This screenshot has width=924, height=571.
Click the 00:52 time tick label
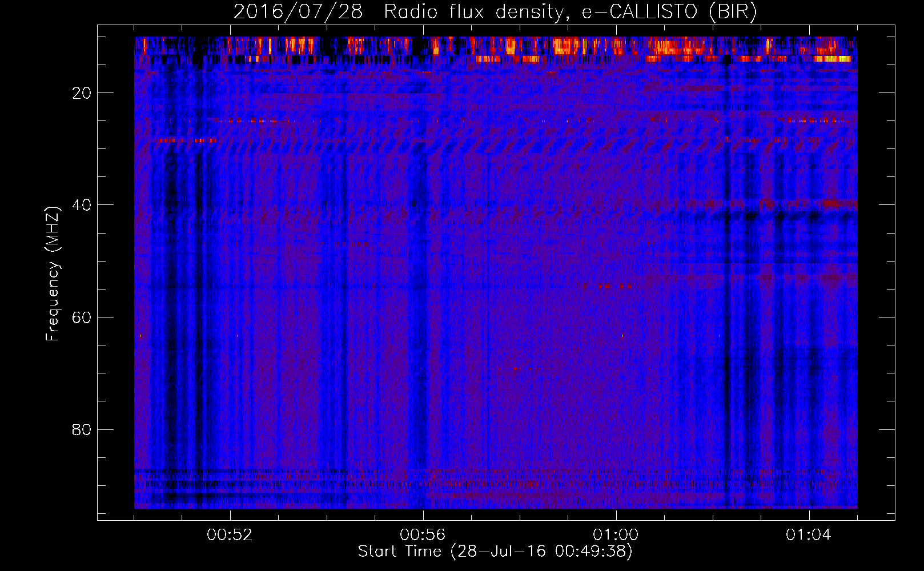tap(230, 535)
